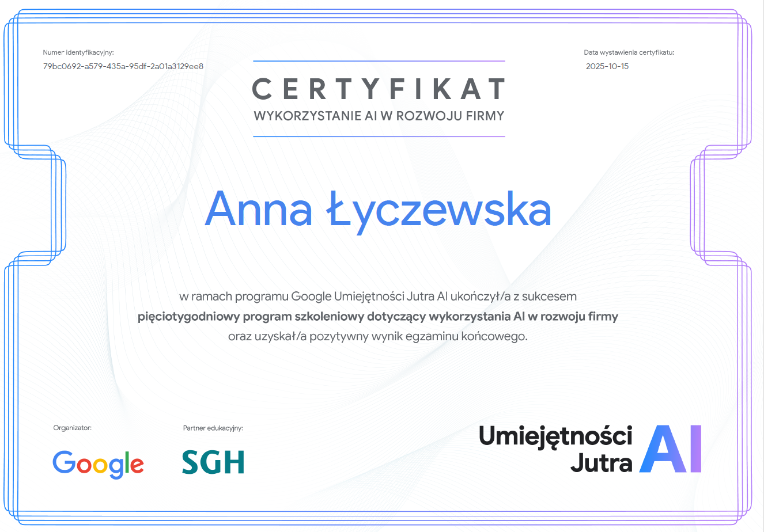
Task: Click the label Numer identyfikacyjny:
Action: [78, 52]
